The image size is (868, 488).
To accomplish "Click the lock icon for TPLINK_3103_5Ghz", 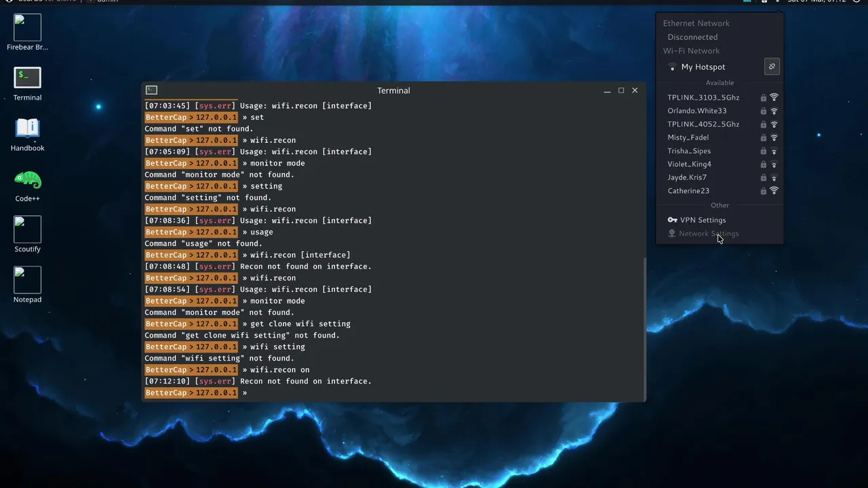I will pos(764,98).
